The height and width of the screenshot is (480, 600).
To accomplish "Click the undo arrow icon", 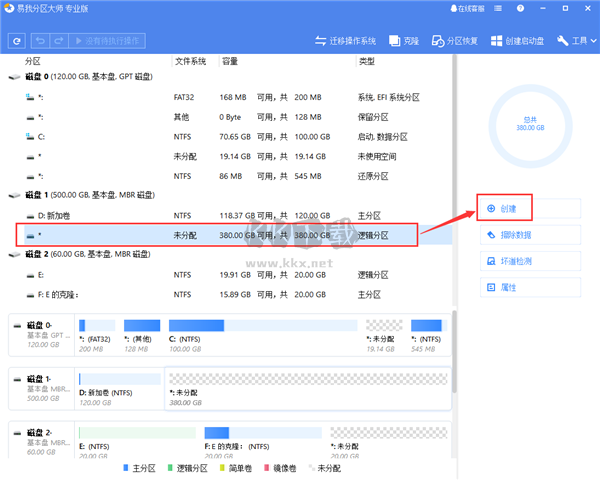I will pyautogui.click(x=41, y=41).
